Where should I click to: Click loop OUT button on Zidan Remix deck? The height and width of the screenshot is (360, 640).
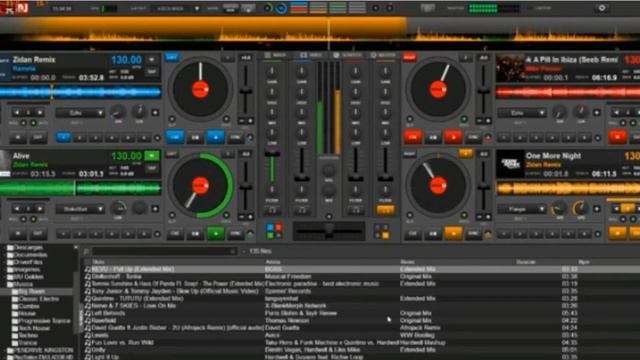[x=38, y=138]
